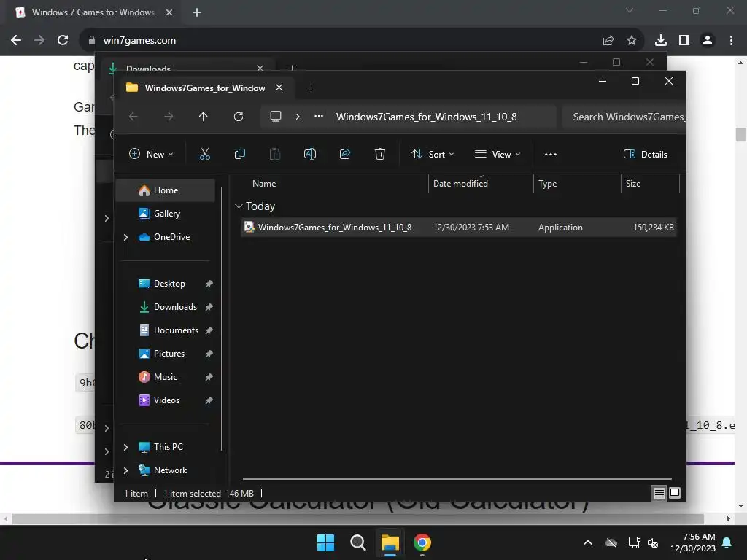The height and width of the screenshot is (560, 747).
Task: Show hidden system tray icons
Action: (588, 542)
